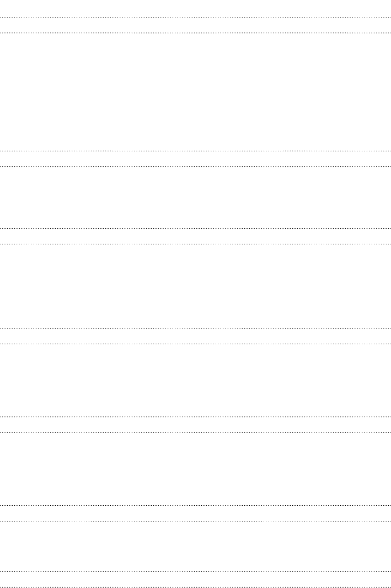The width and height of the screenshot is (391, 588).
Task: Click blank section between fifth and sixth bands
Action: click(x=195, y=469)
